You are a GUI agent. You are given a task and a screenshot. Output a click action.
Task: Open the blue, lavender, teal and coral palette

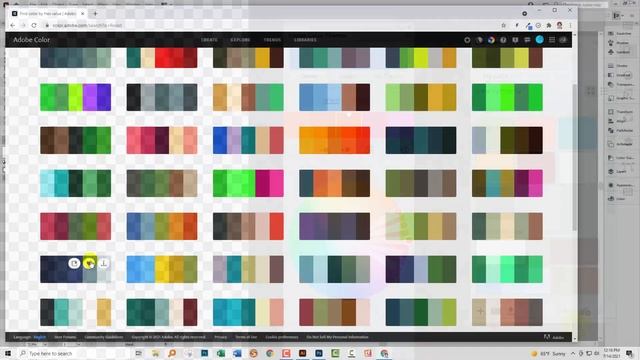pyautogui.click(x=248, y=140)
